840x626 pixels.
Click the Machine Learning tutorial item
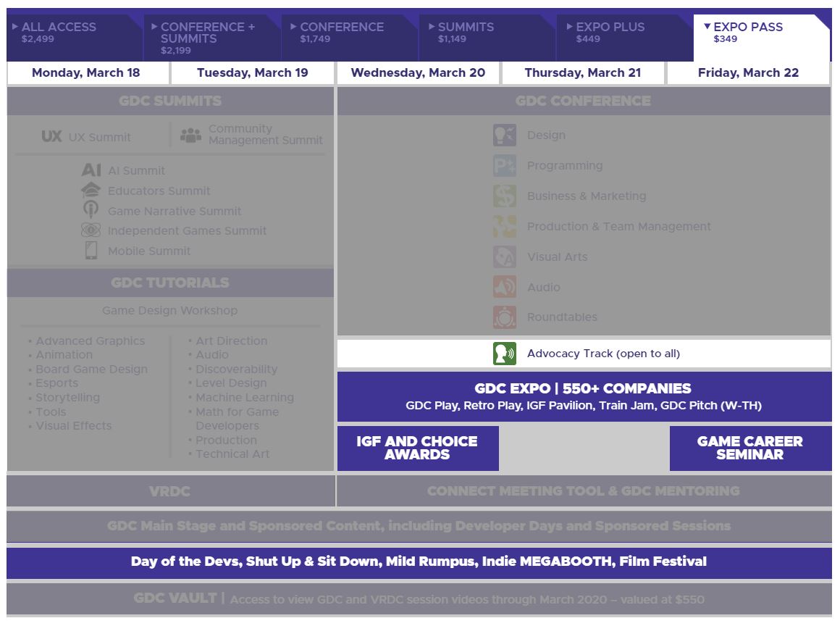click(x=245, y=398)
